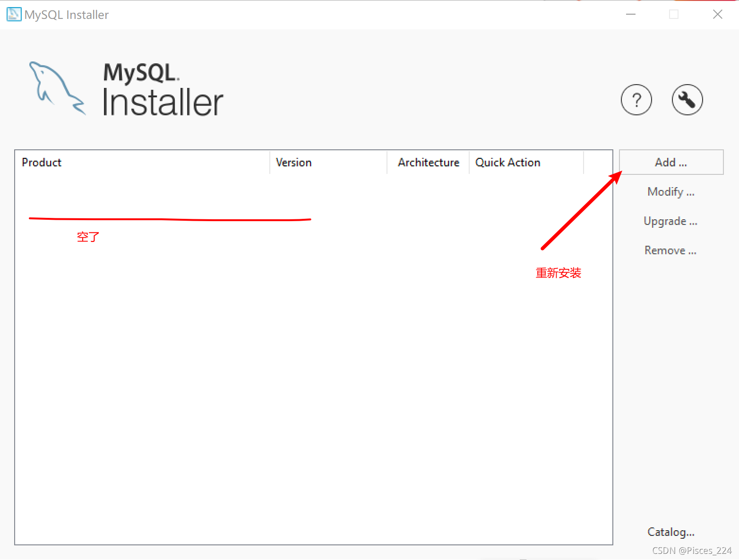Minimize the MySQL Installer window

pyautogui.click(x=631, y=14)
